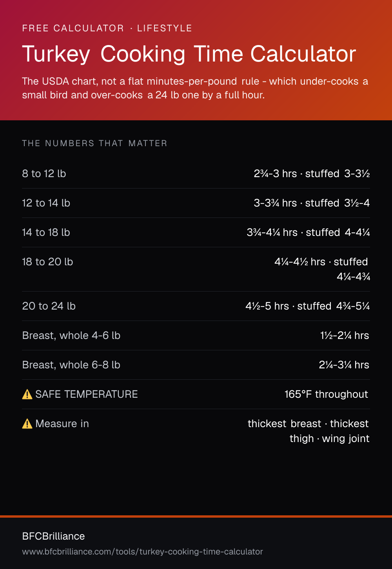
Task: Click the 165°F throughout value
Action: [326, 394]
